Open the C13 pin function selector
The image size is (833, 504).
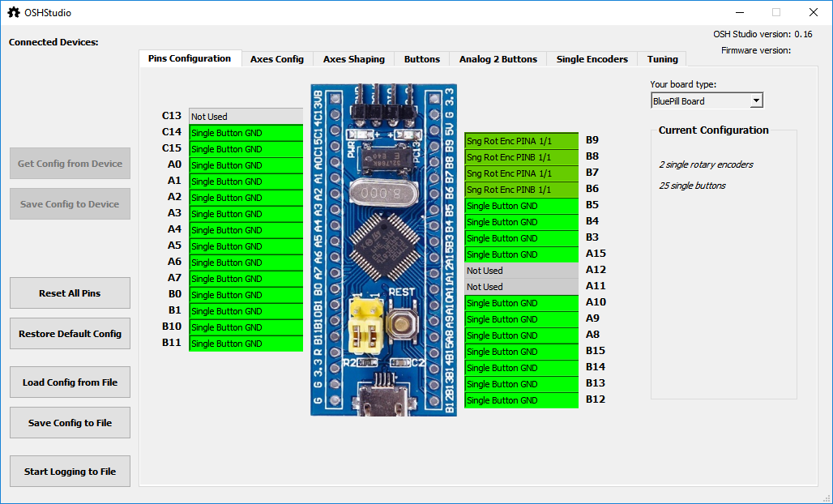point(246,117)
